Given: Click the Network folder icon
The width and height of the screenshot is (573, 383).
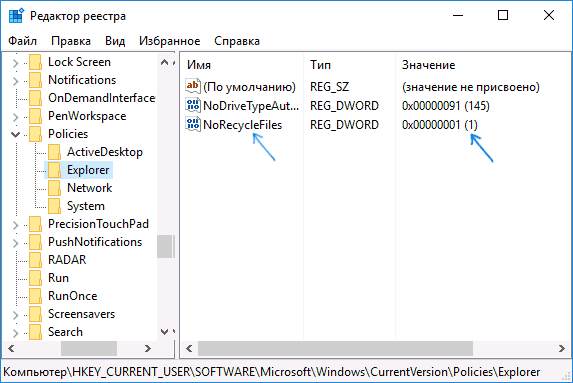Looking at the screenshot, I should [54, 188].
